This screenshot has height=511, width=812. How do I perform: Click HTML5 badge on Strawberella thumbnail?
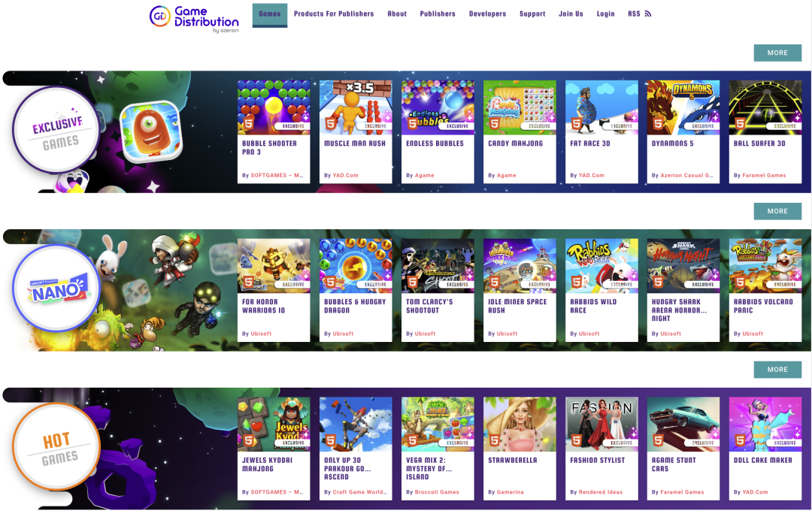click(x=495, y=440)
